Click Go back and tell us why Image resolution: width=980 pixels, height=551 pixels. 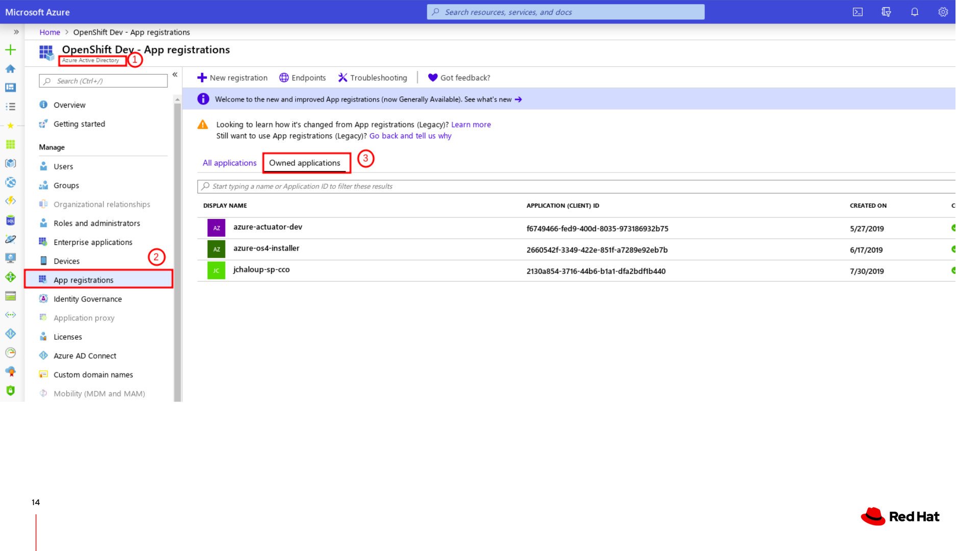click(x=410, y=136)
